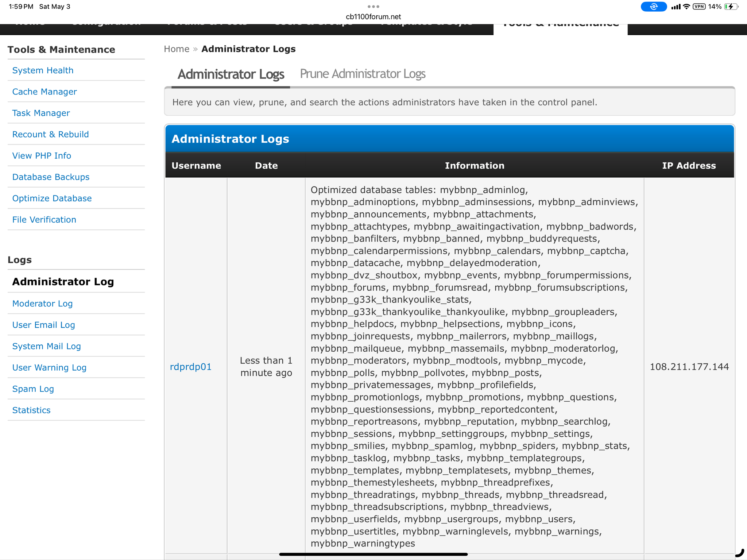Tap the VPN status indicator

click(699, 7)
